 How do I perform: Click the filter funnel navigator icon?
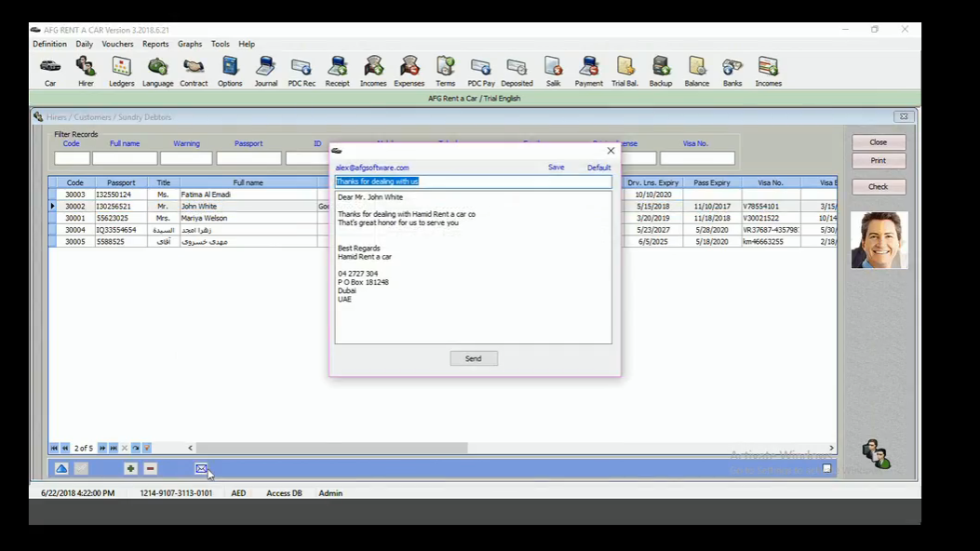coord(147,448)
